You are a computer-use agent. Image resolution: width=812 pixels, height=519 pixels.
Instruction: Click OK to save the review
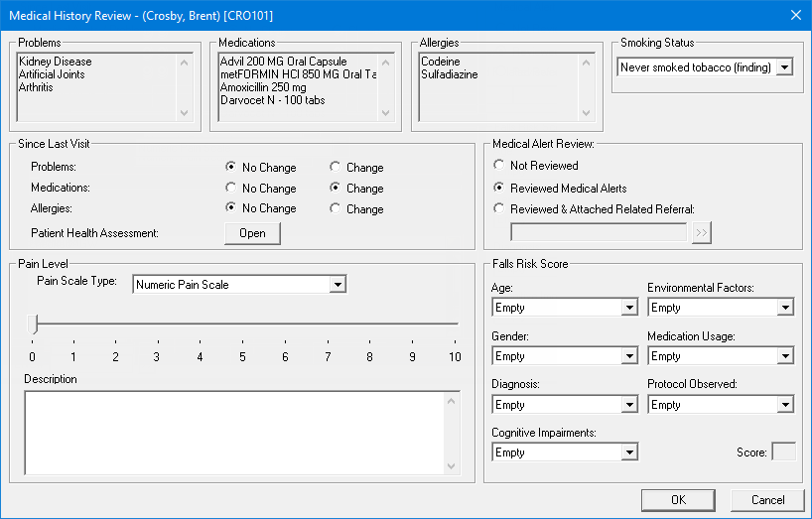pos(677,499)
